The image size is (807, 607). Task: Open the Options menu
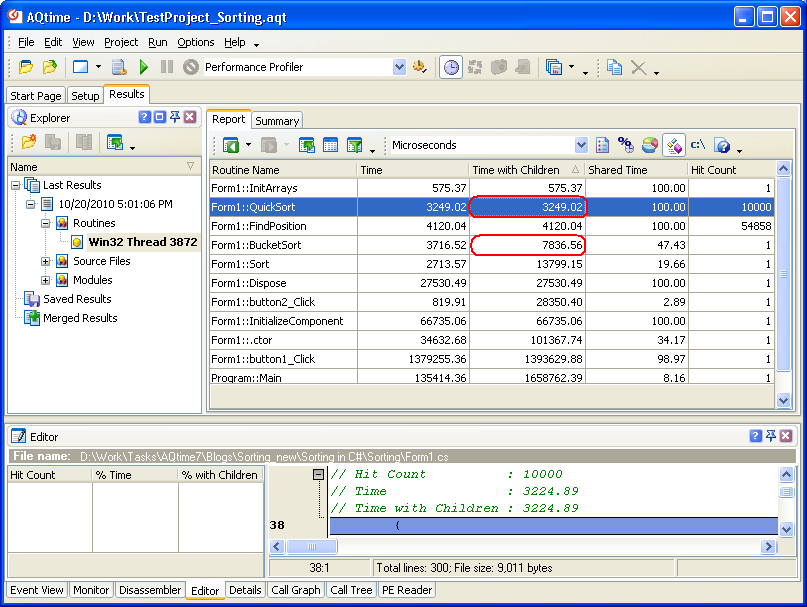(x=196, y=42)
